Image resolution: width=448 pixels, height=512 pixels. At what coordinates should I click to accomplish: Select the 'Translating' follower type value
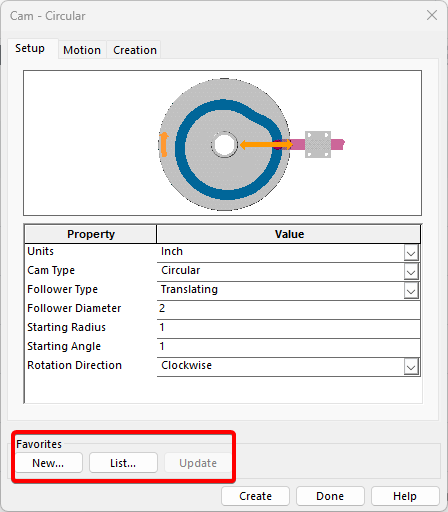pyautogui.click(x=189, y=289)
